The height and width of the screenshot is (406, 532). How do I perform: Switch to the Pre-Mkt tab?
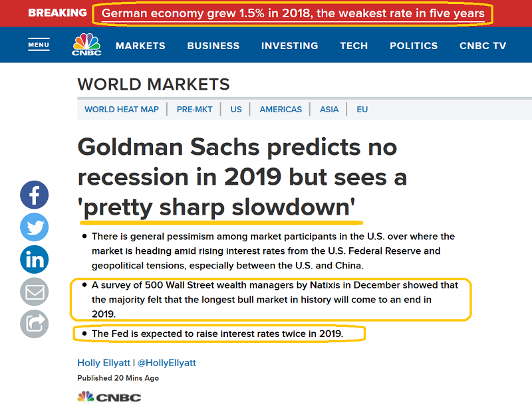pyautogui.click(x=194, y=110)
